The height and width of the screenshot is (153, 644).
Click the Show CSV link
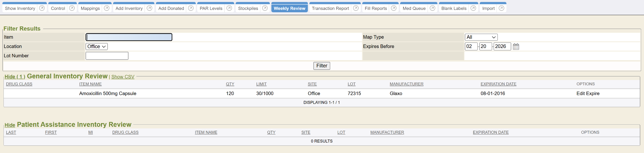pos(123,77)
